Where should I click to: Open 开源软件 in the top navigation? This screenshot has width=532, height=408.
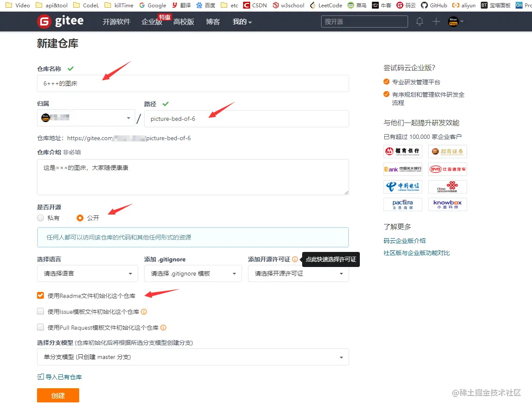tap(116, 22)
